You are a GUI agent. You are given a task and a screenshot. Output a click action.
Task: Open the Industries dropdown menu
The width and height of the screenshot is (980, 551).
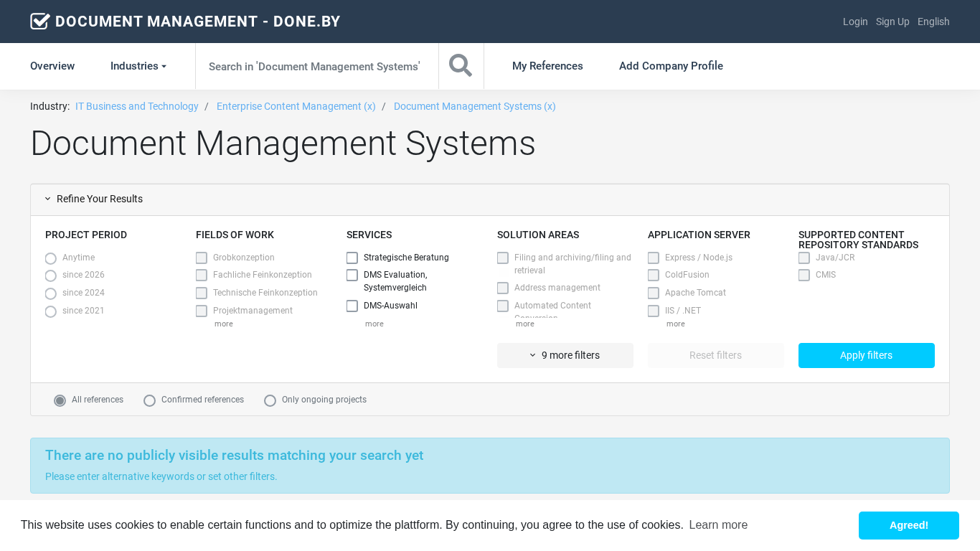tap(138, 66)
